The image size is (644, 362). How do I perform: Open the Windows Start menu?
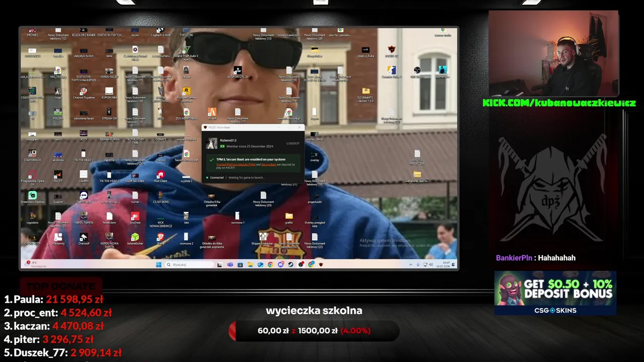pyautogui.click(x=158, y=264)
